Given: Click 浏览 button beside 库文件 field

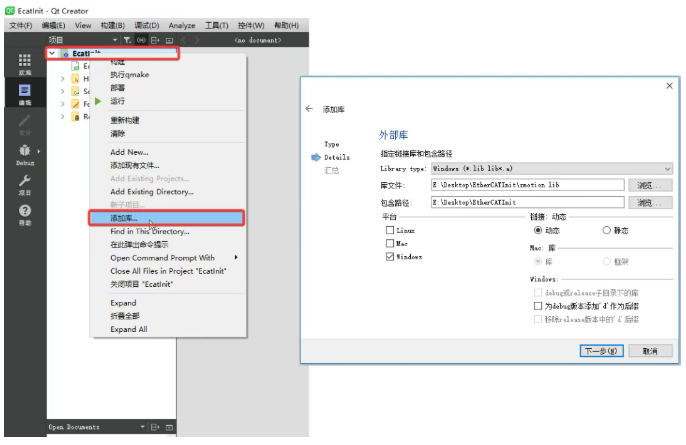Looking at the screenshot, I should point(650,185).
